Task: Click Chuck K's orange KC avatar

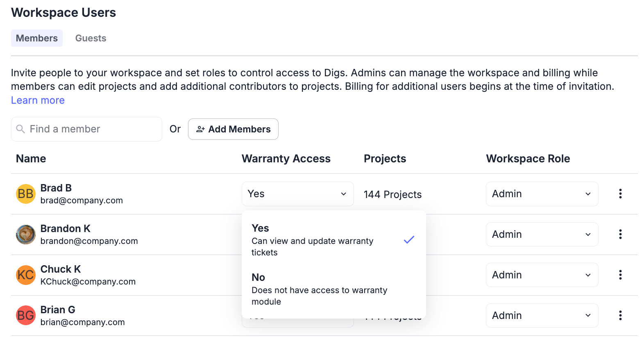Action: pyautogui.click(x=25, y=275)
